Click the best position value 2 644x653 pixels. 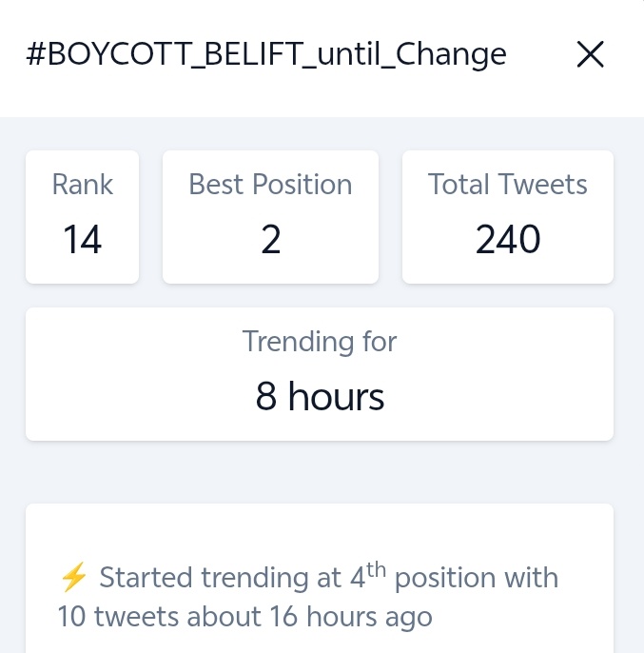pos(270,240)
